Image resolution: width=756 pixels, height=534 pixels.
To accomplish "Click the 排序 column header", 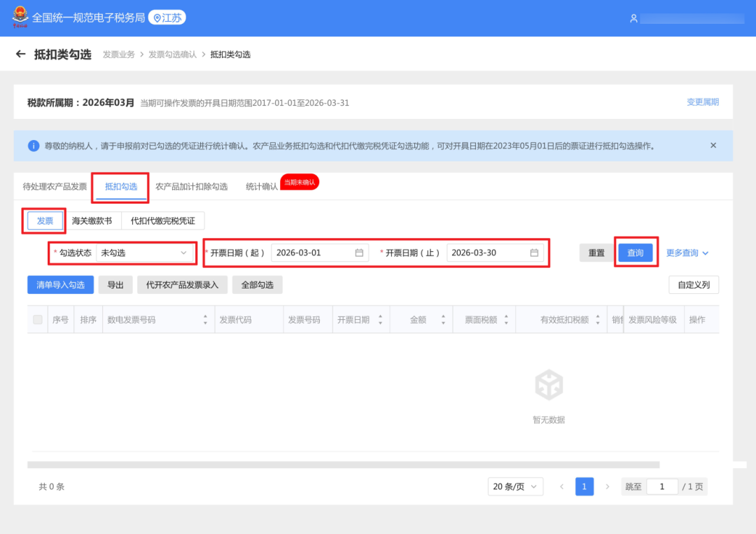I will [88, 320].
